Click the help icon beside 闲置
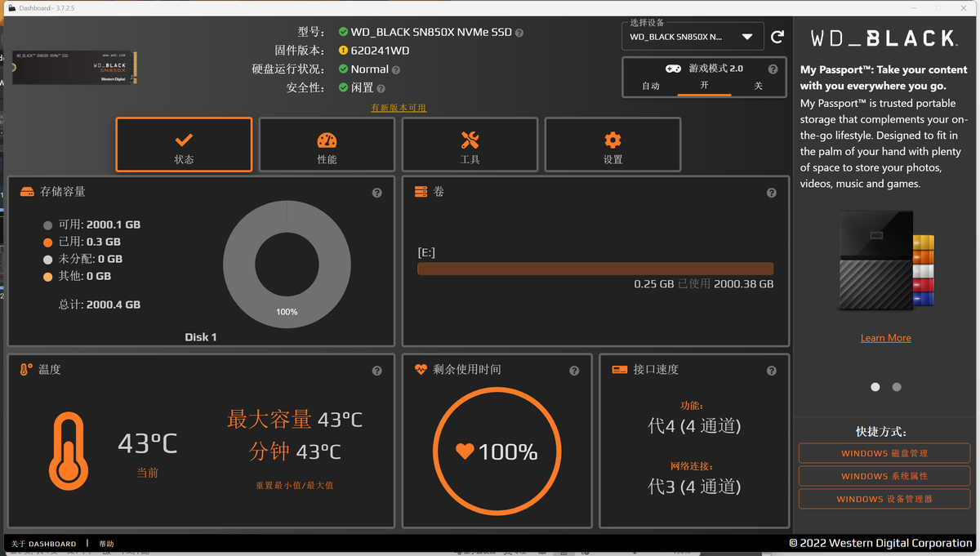 pos(381,88)
